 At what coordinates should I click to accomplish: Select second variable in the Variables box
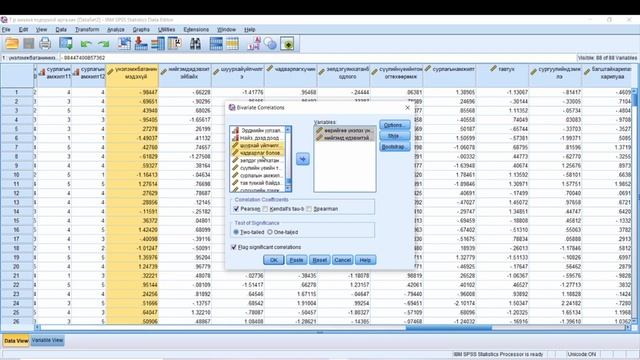(x=344, y=138)
